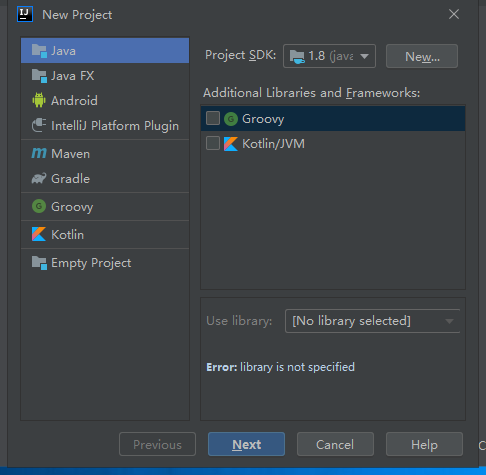Choose the Gradle elephant icon

pos(39,178)
